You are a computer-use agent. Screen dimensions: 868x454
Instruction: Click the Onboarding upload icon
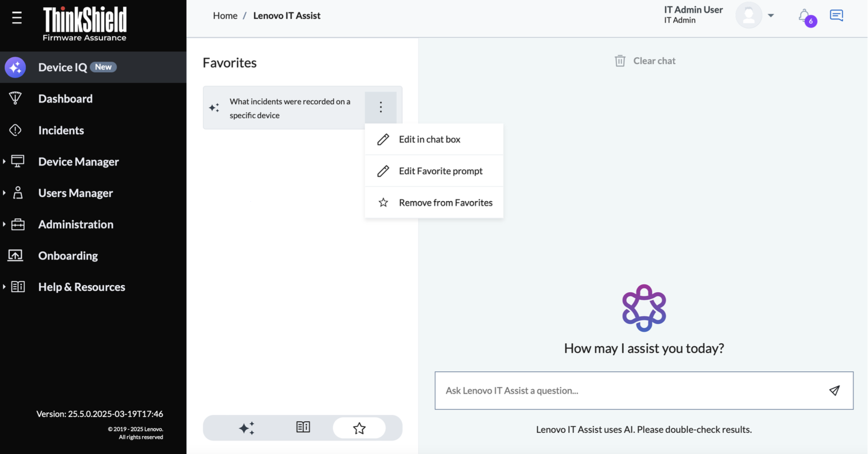15,255
